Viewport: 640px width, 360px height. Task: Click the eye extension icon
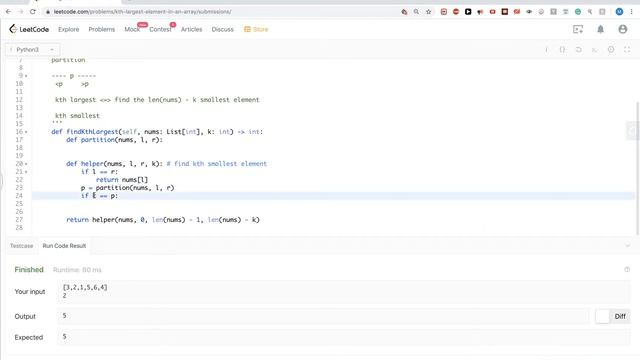[x=529, y=12]
